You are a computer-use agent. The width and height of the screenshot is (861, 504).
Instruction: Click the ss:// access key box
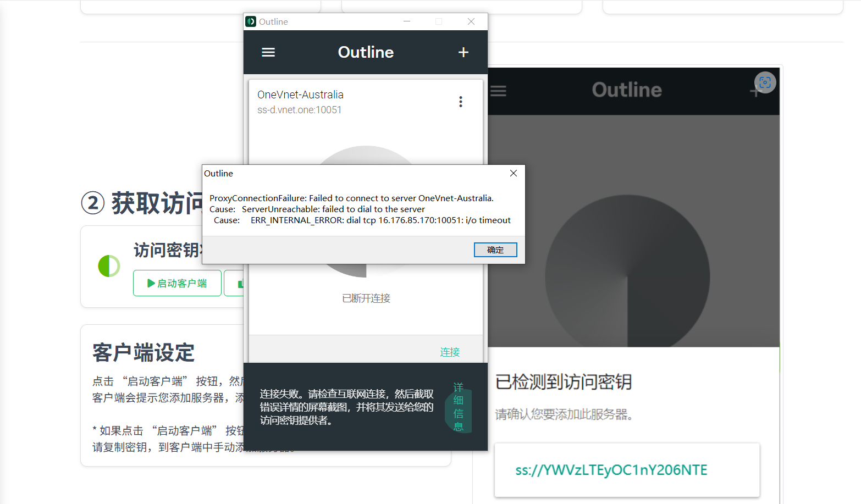point(627,470)
